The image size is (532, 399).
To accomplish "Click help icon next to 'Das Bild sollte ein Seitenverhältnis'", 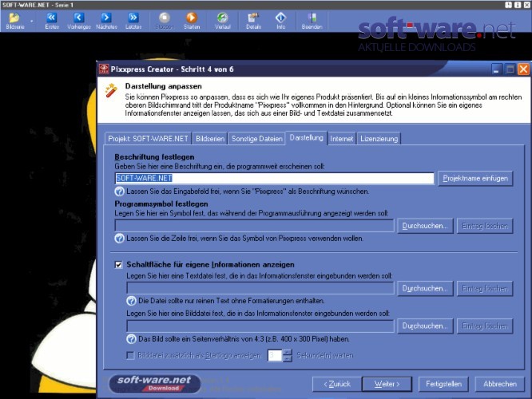I will (131, 338).
